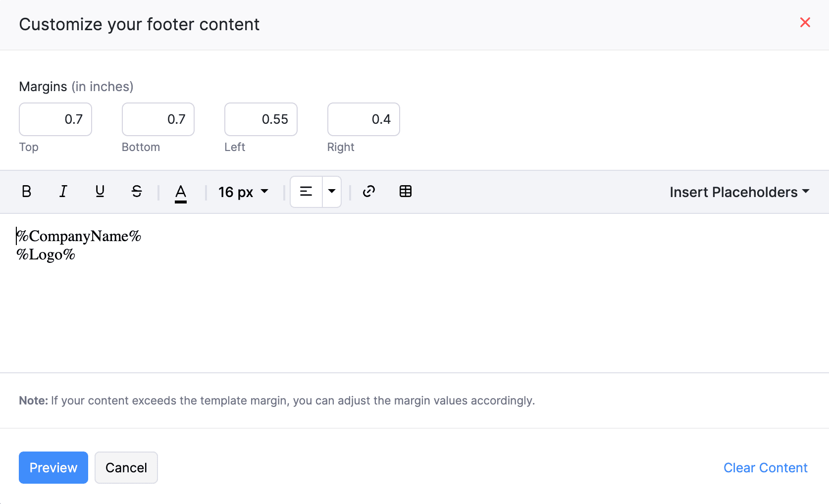
Task: Cancel the footer changes
Action: [x=126, y=467]
